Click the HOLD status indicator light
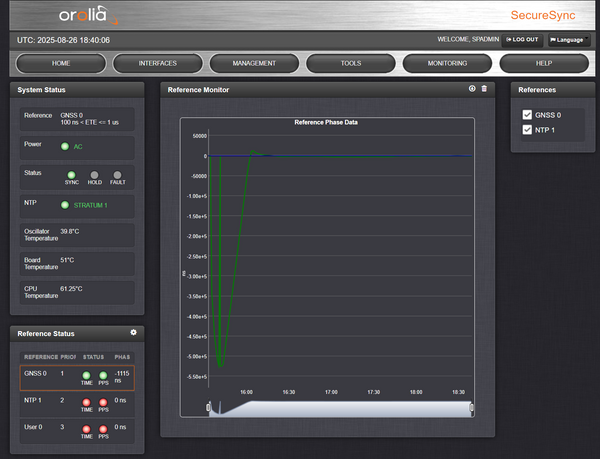The image size is (600, 459). (95, 175)
